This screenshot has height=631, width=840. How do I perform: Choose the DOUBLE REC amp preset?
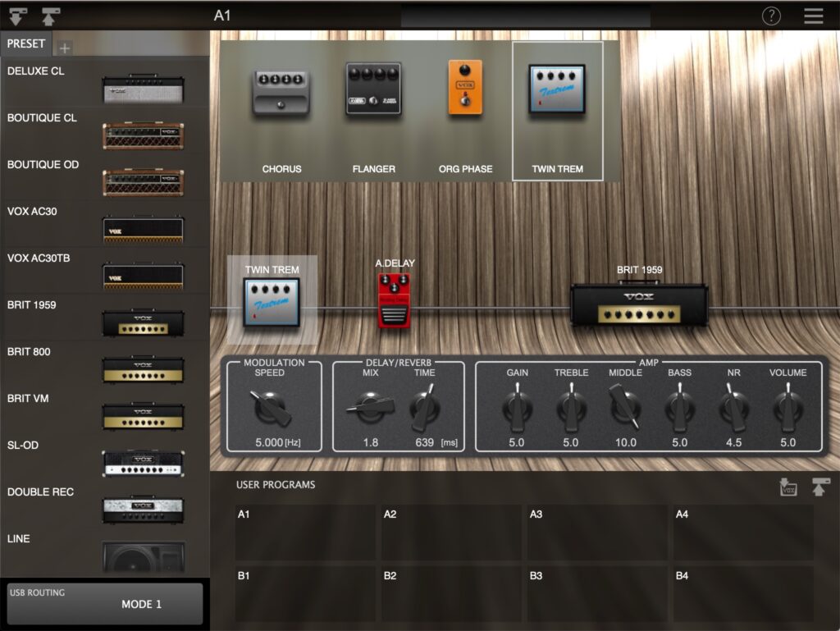coord(104,505)
